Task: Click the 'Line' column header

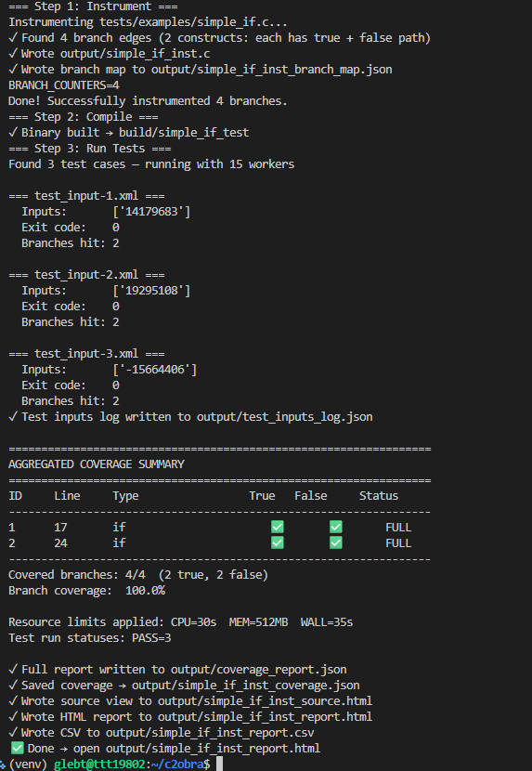Action: click(x=67, y=496)
